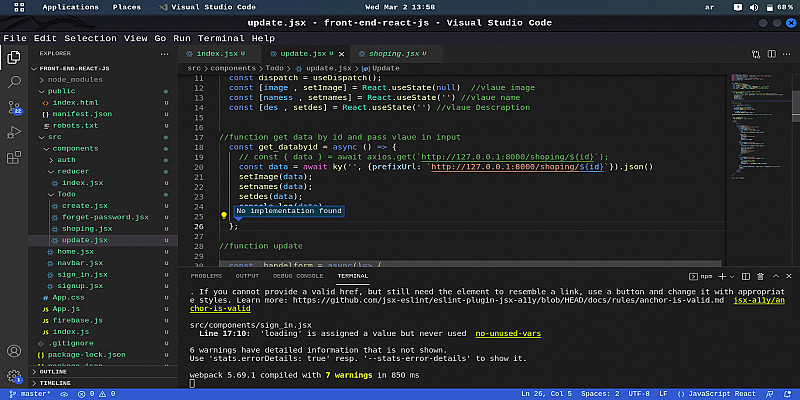Click the Manage gear icon
The image size is (800, 400).
point(14,375)
